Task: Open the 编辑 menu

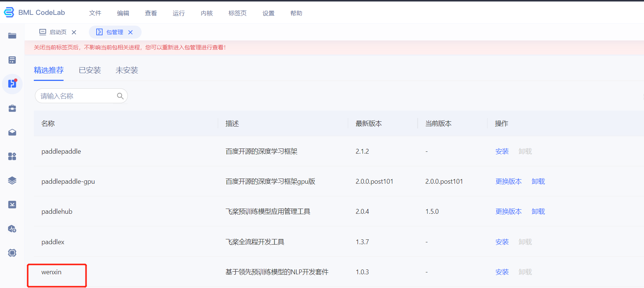Action: coord(123,13)
